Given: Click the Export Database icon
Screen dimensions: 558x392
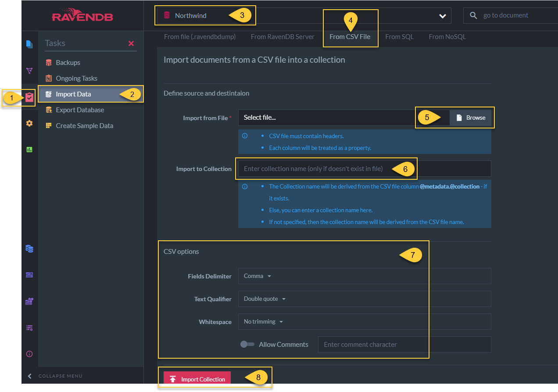Looking at the screenshot, I should tap(49, 110).
